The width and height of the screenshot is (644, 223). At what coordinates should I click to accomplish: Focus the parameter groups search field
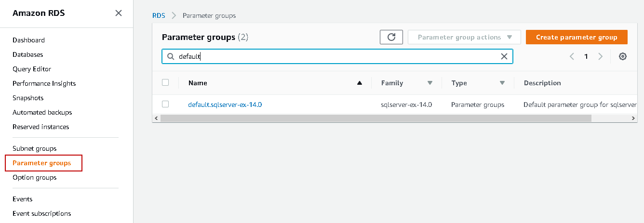(x=337, y=56)
